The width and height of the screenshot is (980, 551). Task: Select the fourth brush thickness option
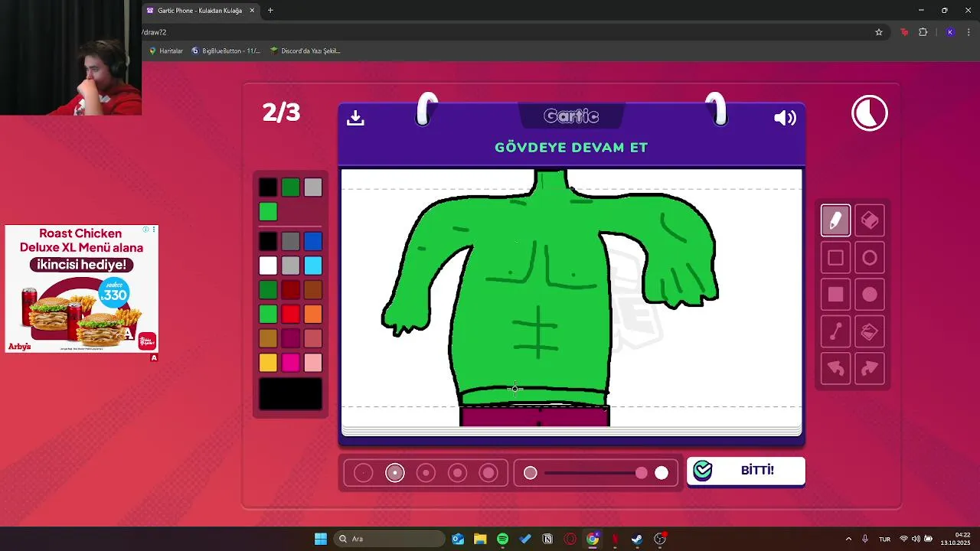(458, 473)
